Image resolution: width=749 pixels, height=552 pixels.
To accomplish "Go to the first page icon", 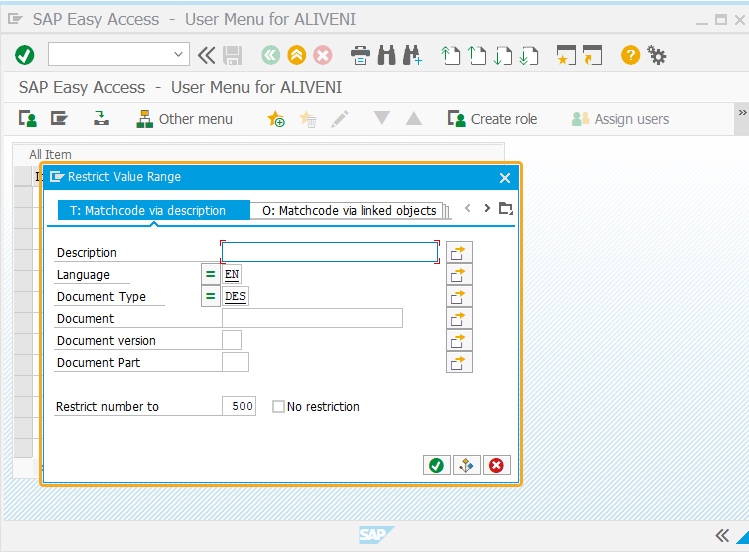I will pyautogui.click(x=450, y=55).
